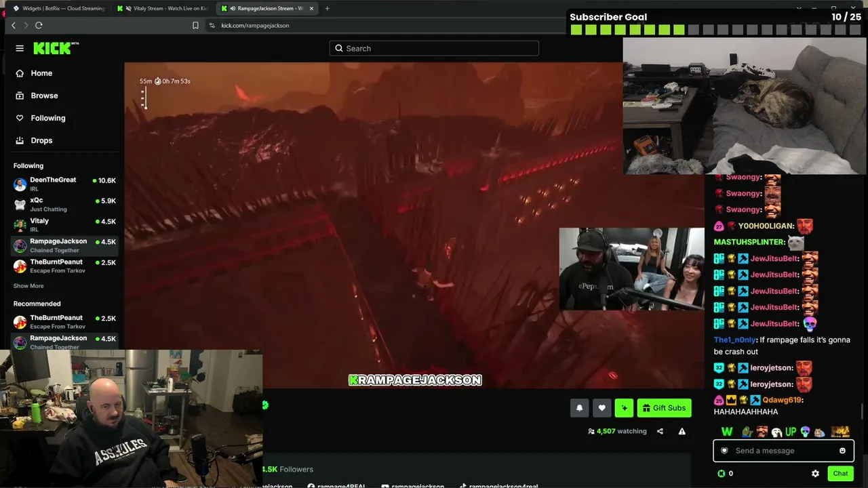The width and height of the screenshot is (868, 488).
Task: Click DeenTheGreat's avatar in sidebar
Action: point(20,184)
